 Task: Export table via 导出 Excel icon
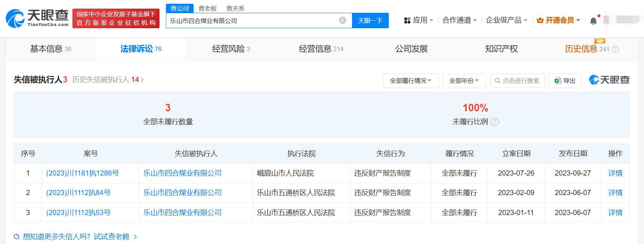[558, 81]
